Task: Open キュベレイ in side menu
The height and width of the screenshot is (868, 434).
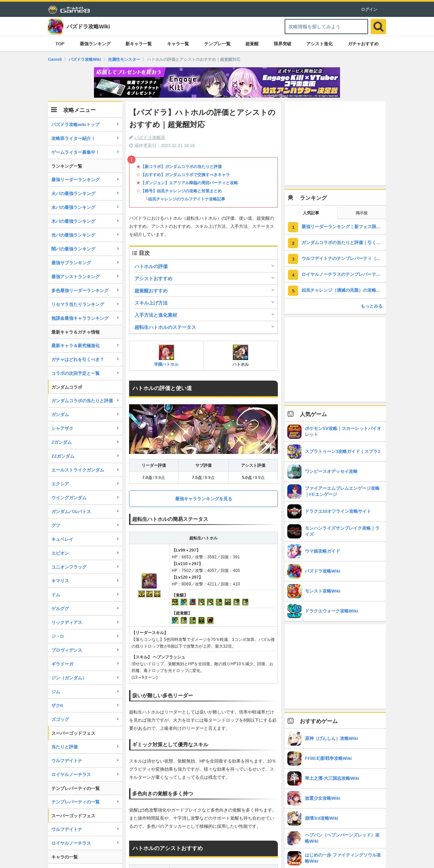Action: 85,539
